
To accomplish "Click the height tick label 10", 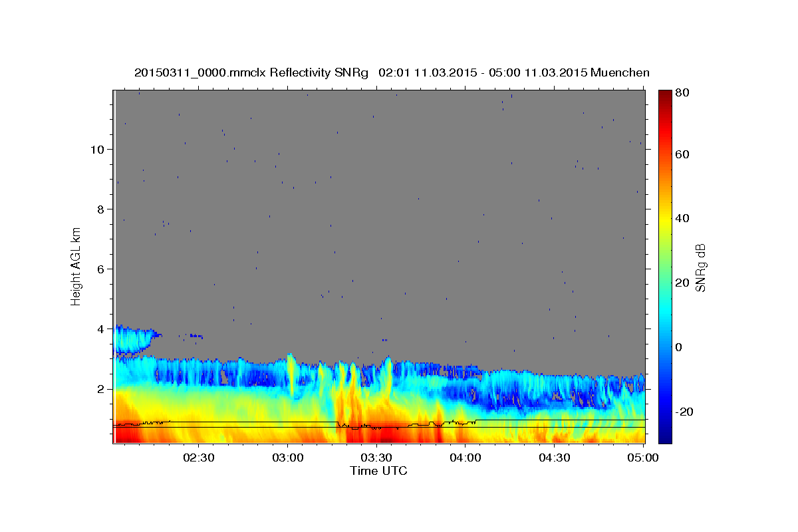I will (x=98, y=150).
